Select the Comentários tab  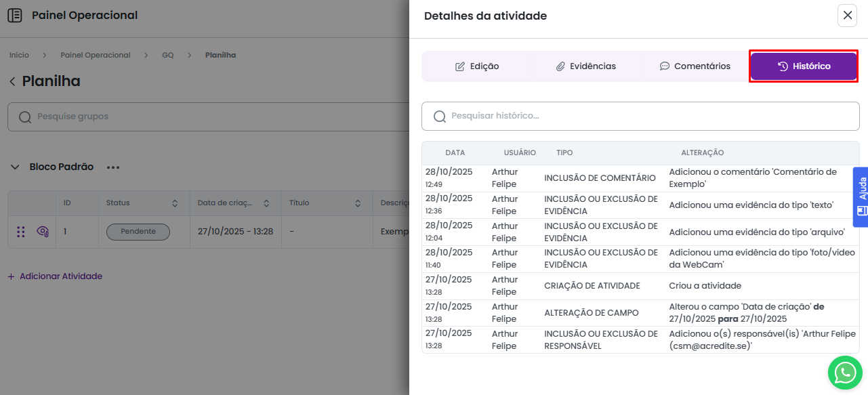pyautogui.click(x=695, y=66)
